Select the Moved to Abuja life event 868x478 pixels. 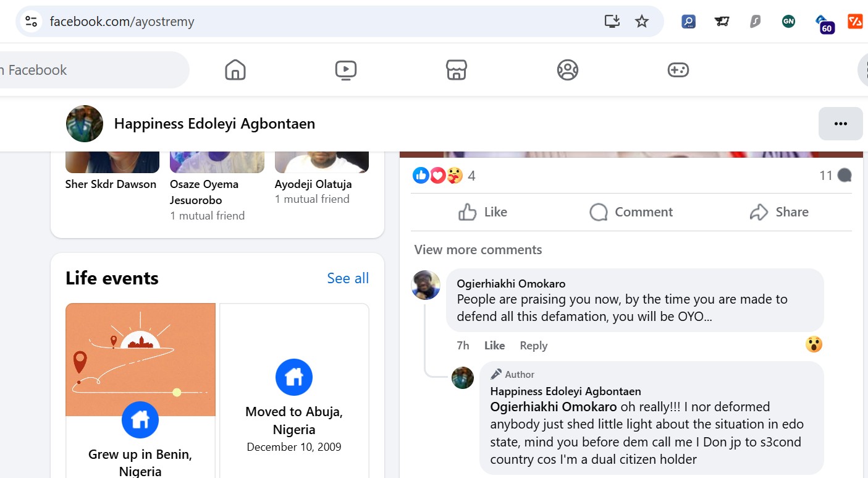294,402
